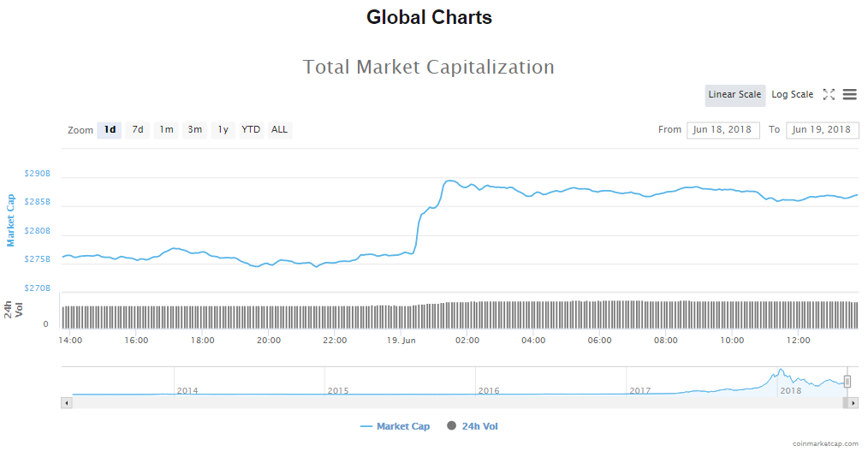Viewport: 868px width, 451px height.
Task: Set zoom range to 3m
Action: [x=195, y=130]
